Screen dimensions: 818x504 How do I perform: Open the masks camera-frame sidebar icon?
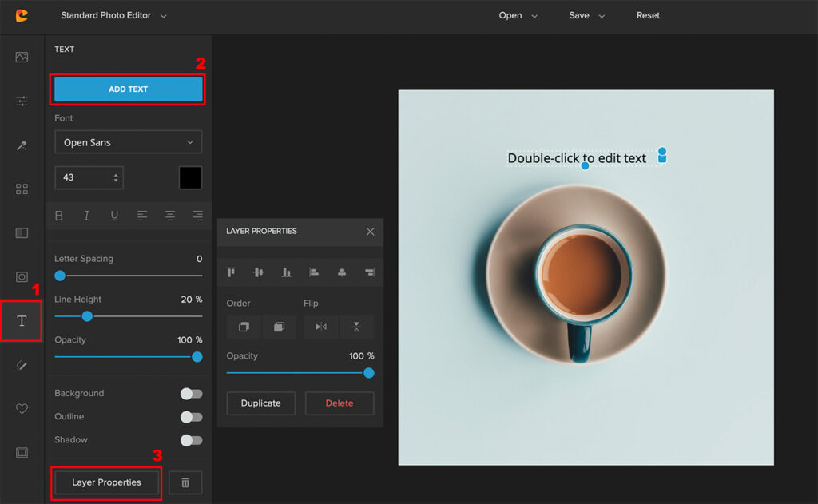pos(22,276)
